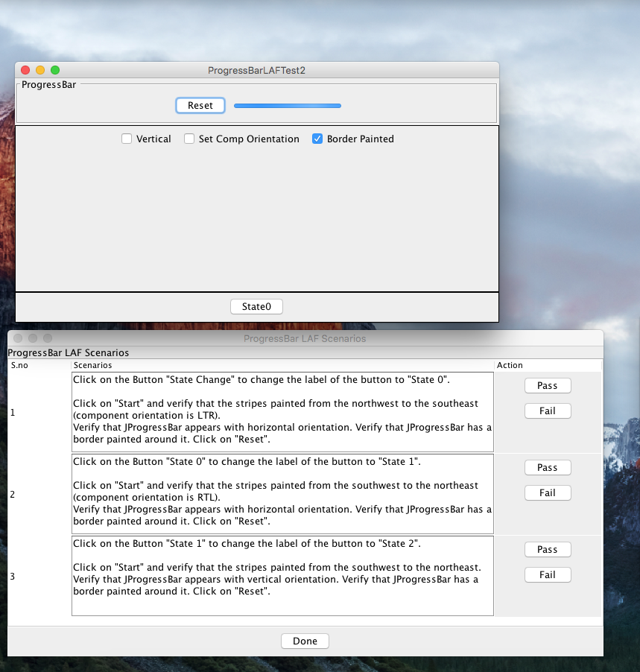Image resolution: width=640 pixels, height=672 pixels.
Task: Click Fail for scenario 2
Action: (548, 493)
